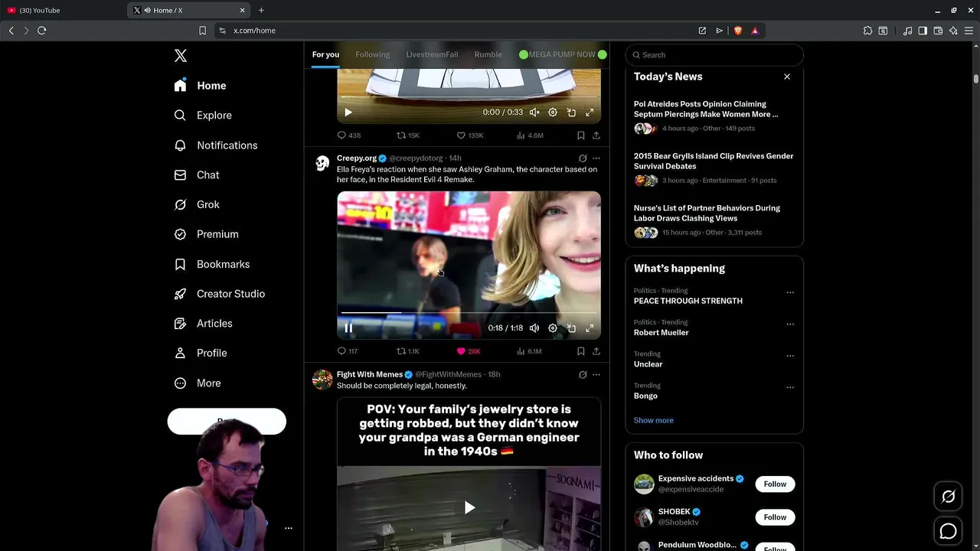
Task: Unmute the top 0:33 video
Action: [534, 112]
